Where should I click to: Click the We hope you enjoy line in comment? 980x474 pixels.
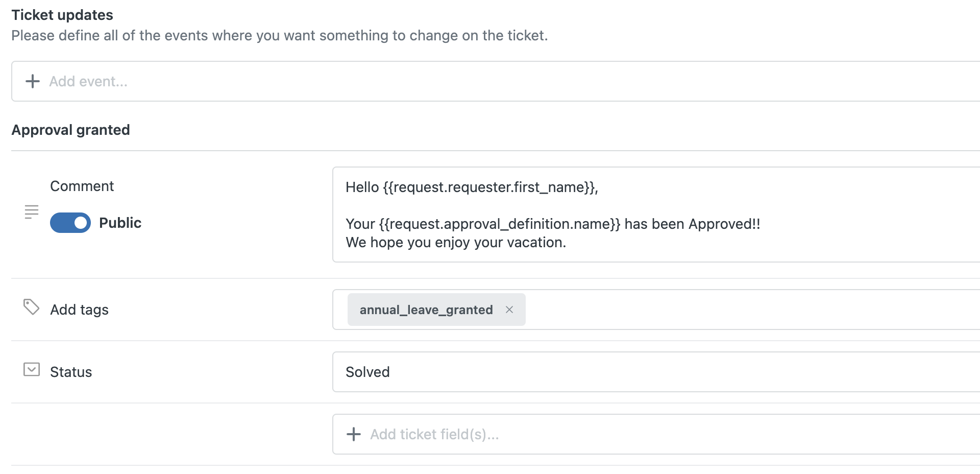tap(456, 242)
